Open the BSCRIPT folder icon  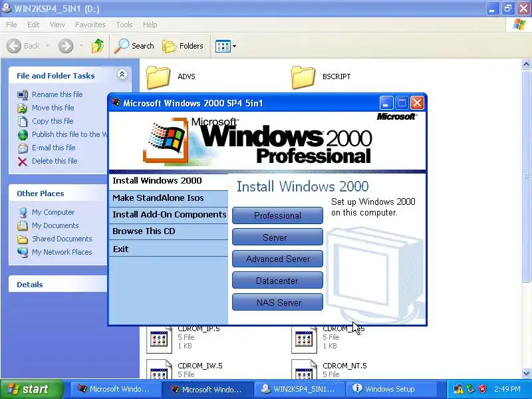tap(303, 77)
